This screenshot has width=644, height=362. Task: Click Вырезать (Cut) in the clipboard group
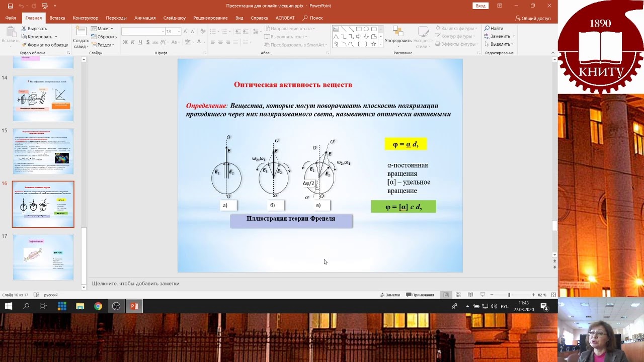tap(34, 29)
